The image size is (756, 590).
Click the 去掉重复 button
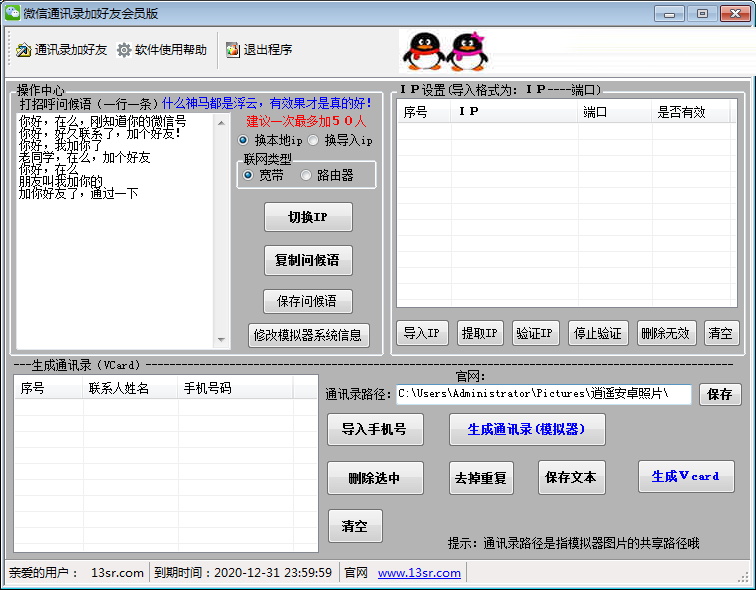pyautogui.click(x=481, y=478)
